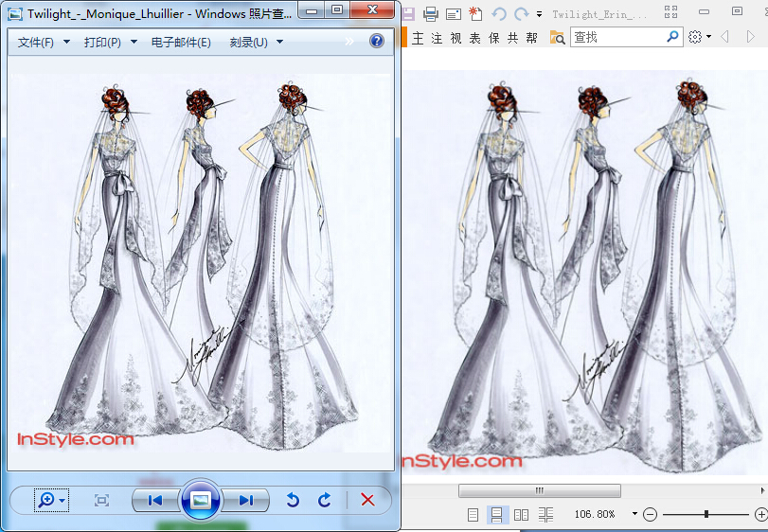Rotate photo clockwise

[324, 500]
